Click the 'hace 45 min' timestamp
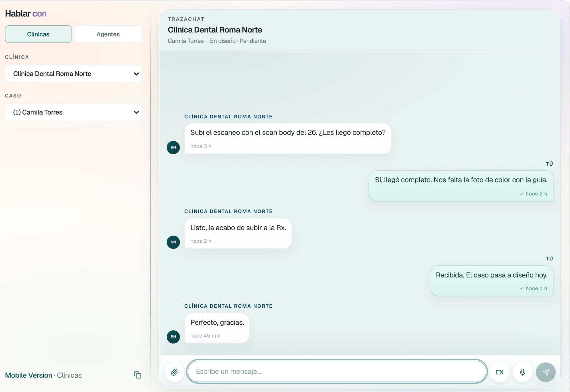 pos(205,336)
